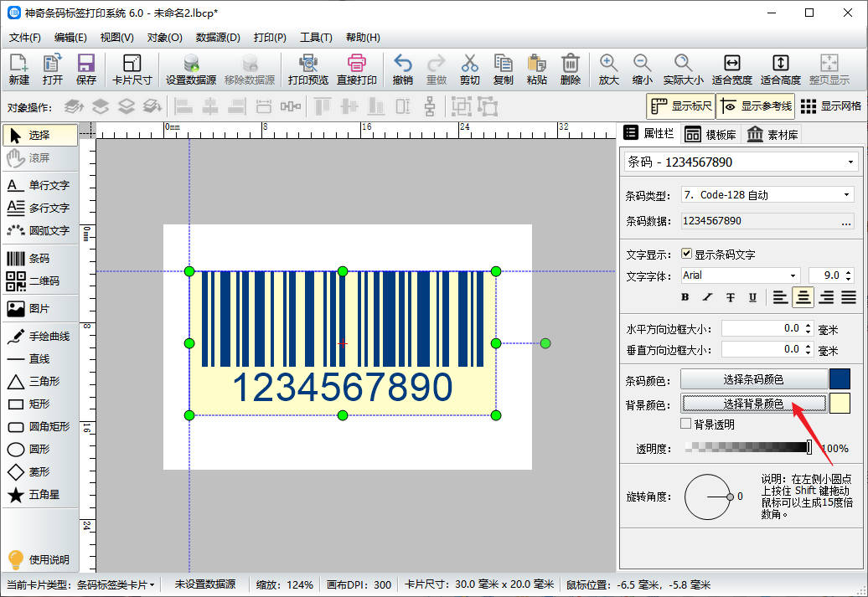Undo with the 撤销 icon

[x=402, y=69]
